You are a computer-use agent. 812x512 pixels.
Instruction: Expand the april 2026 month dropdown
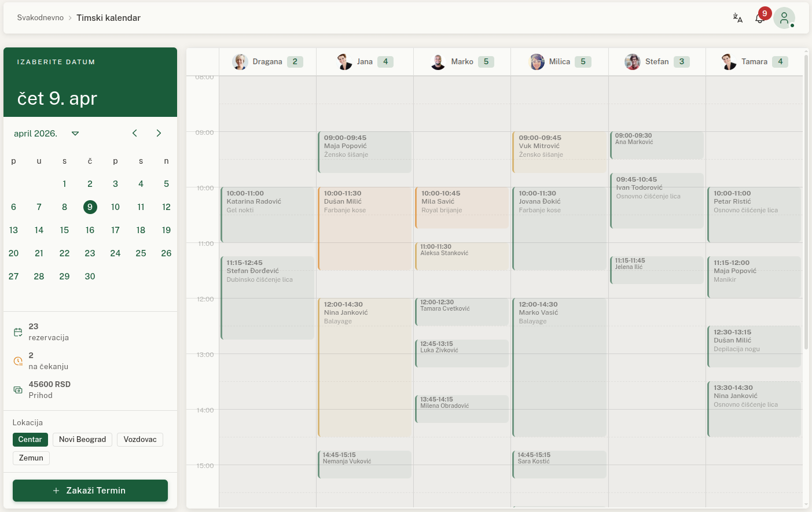click(75, 134)
